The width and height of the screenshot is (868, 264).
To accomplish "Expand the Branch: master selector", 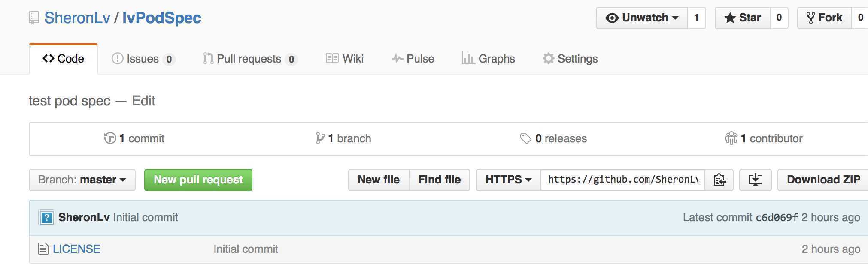I will coord(82,180).
